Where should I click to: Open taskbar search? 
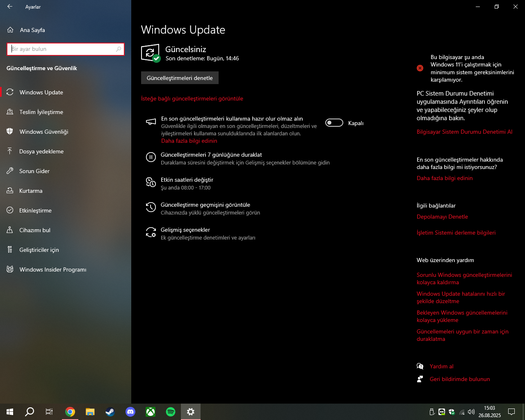(30, 412)
